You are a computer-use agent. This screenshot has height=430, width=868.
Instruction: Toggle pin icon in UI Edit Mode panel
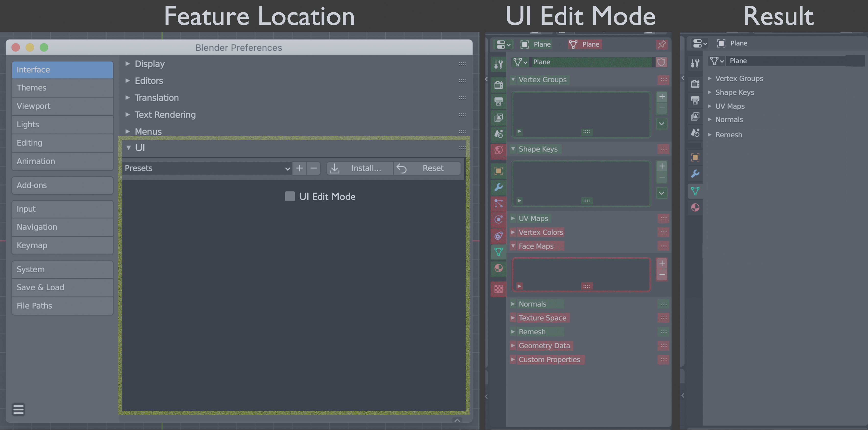pos(662,45)
